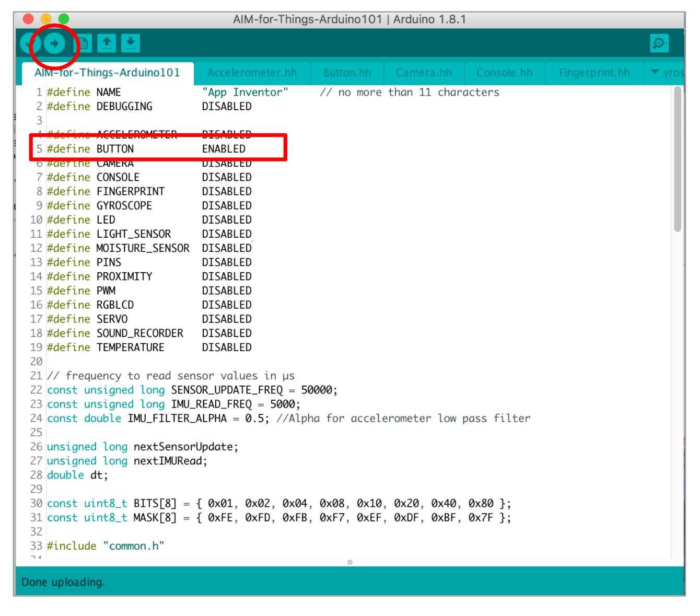Place cursor on DISABLED in the DEBUGGING line
Screen dimensions: 700x616
[x=227, y=107]
